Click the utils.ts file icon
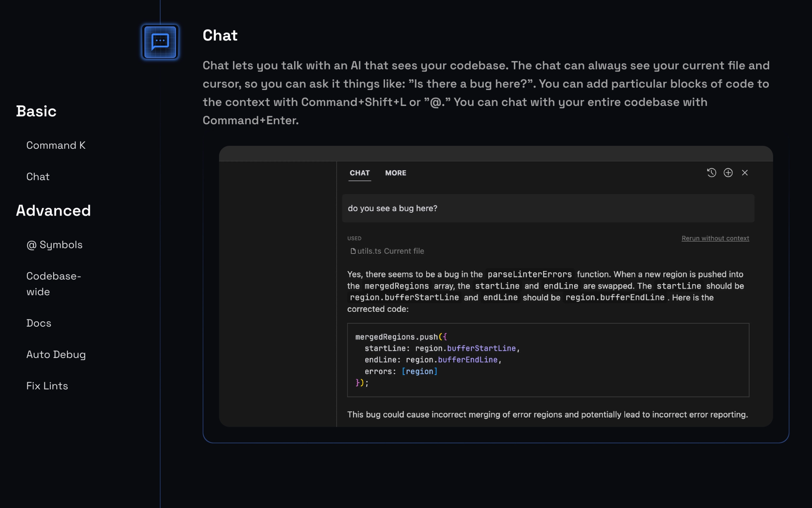812x508 pixels. pos(353,251)
